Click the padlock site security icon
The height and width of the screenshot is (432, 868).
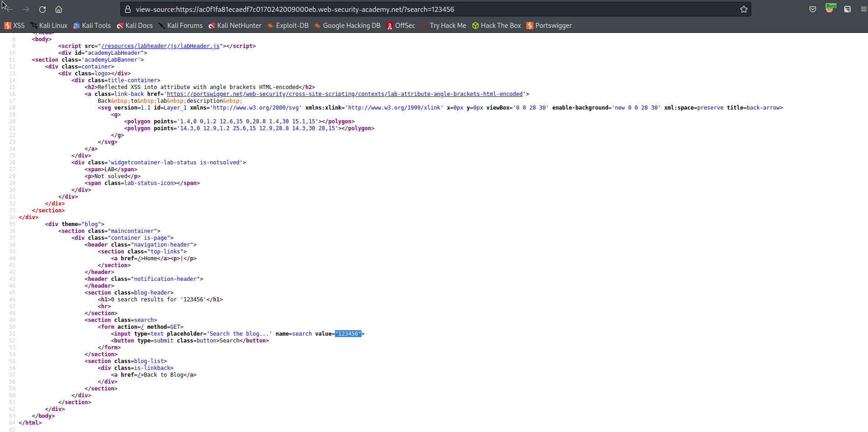(x=128, y=9)
